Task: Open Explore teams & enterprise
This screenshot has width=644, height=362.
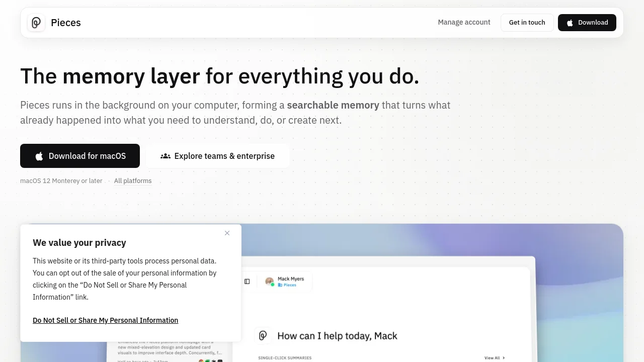Action: point(217,156)
